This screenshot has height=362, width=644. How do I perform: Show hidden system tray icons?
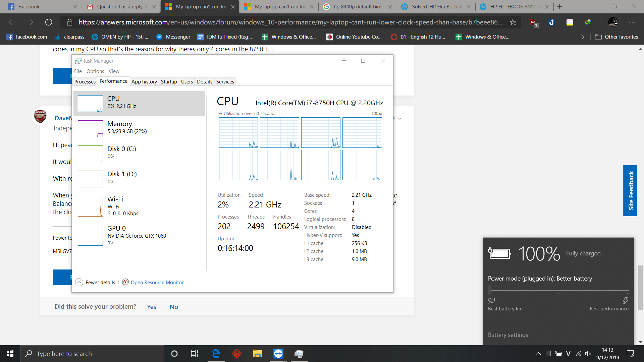click(x=538, y=354)
